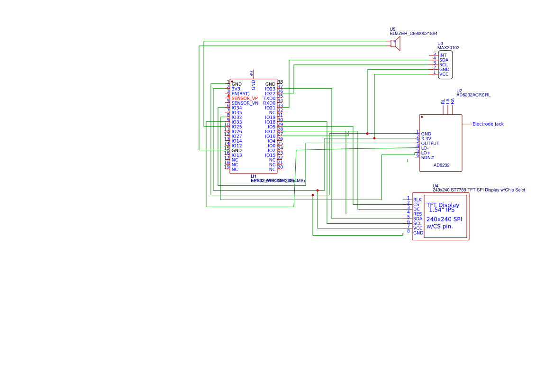
Task: Select the GND pin on TFT display
Action: click(x=418, y=233)
